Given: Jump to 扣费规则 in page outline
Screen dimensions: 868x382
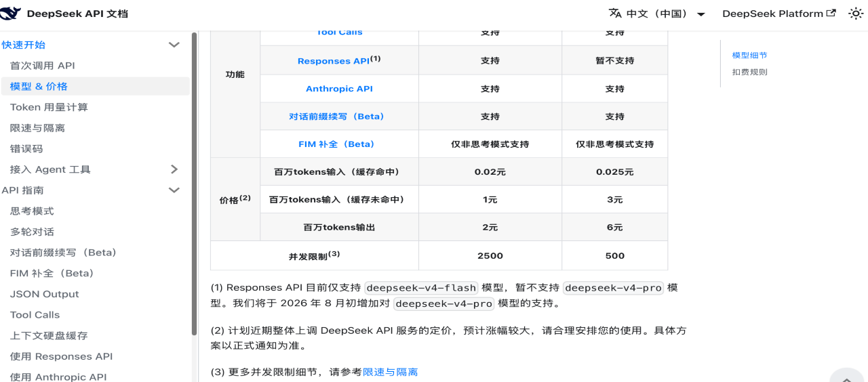Looking at the screenshot, I should [750, 72].
